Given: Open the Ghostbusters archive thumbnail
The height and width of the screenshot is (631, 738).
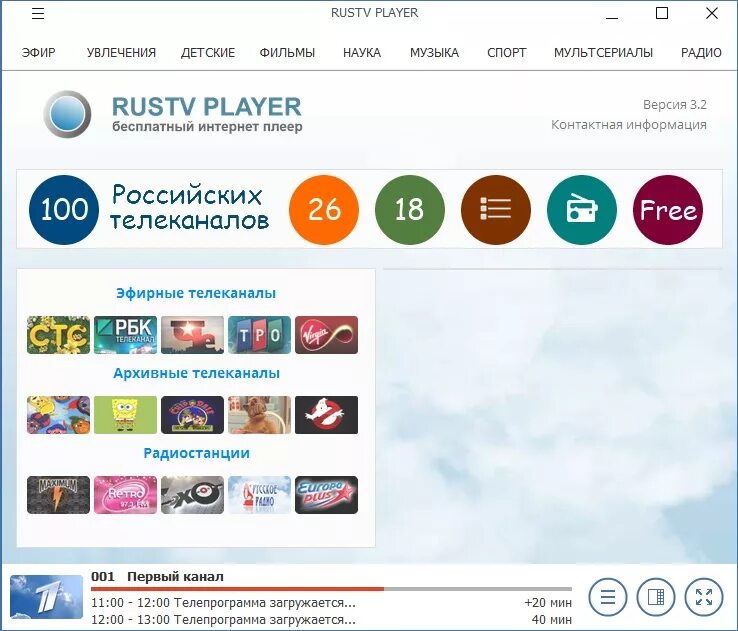Looking at the screenshot, I should [x=327, y=415].
